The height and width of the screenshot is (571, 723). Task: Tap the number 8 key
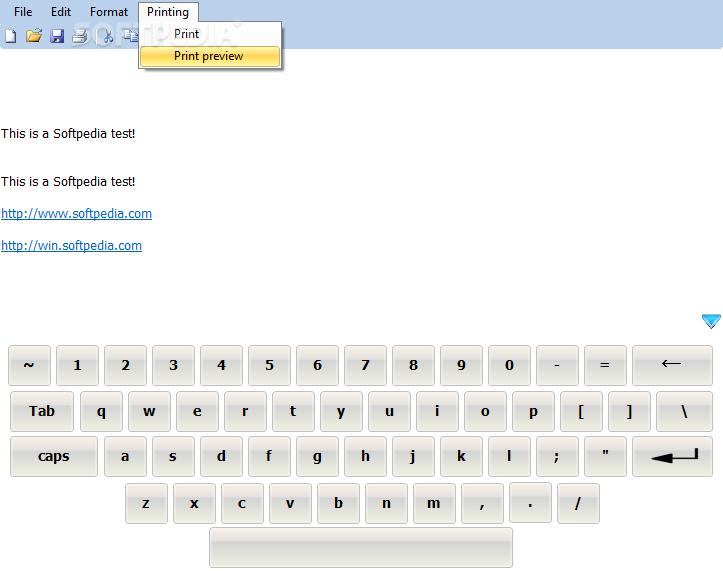413,365
